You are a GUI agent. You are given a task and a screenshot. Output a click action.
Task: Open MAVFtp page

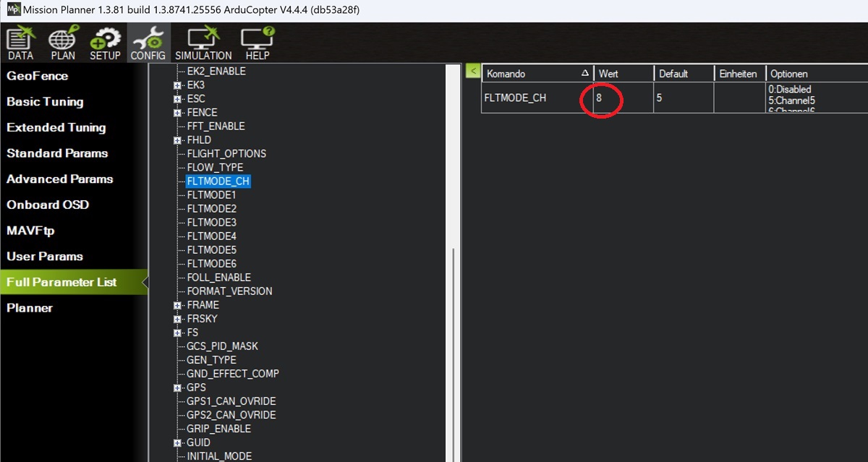(x=30, y=231)
